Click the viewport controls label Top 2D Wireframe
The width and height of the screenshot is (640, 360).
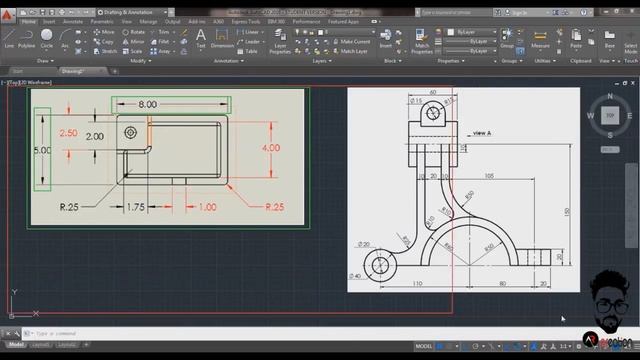(x=27, y=82)
